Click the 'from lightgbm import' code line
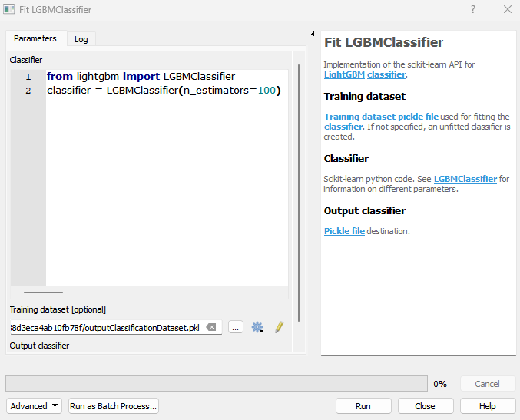The width and height of the screenshot is (520, 420). pos(141,77)
